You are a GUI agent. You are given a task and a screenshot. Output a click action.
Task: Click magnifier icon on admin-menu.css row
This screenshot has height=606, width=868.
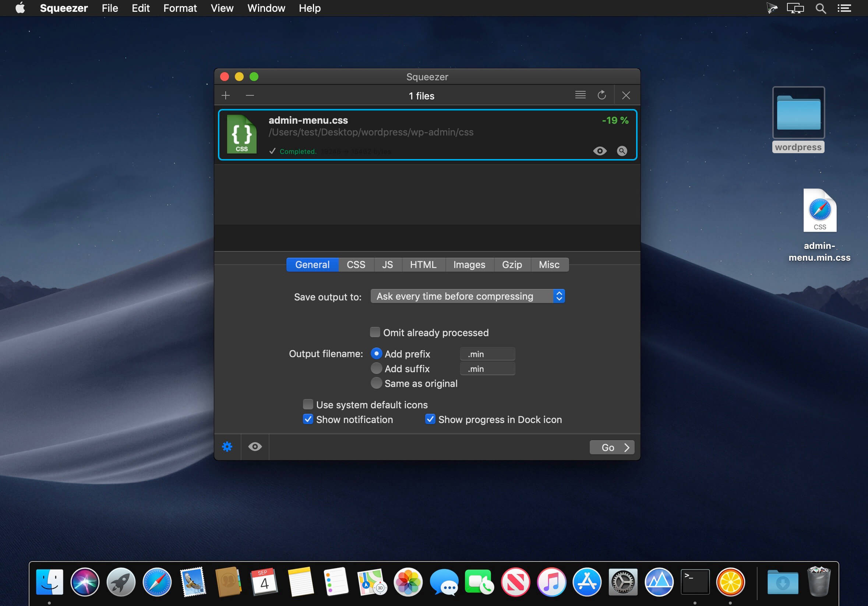point(621,151)
